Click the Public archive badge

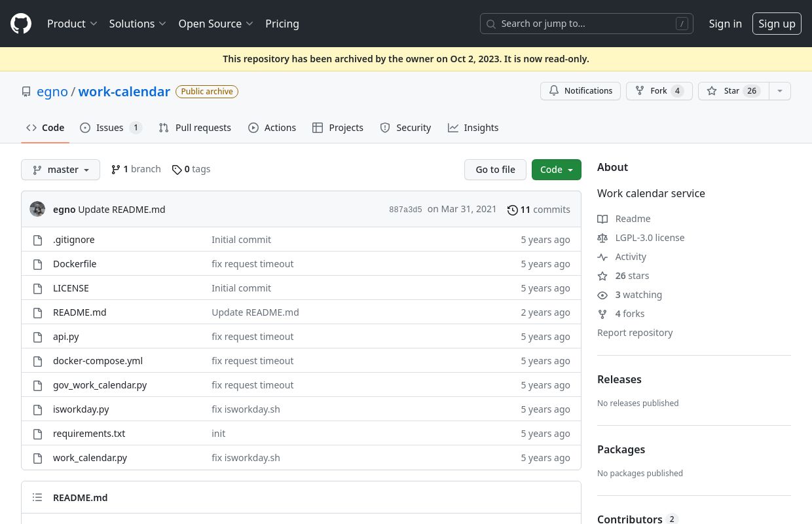pos(207,92)
